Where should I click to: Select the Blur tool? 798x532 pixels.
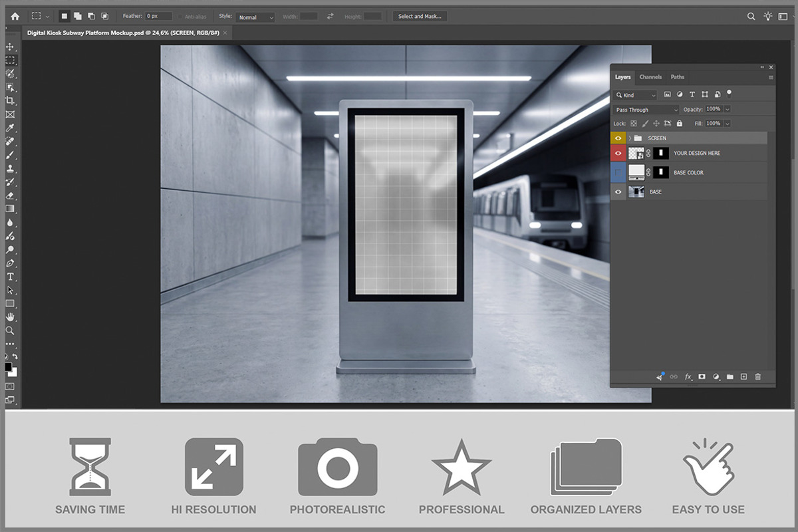pyautogui.click(x=10, y=223)
